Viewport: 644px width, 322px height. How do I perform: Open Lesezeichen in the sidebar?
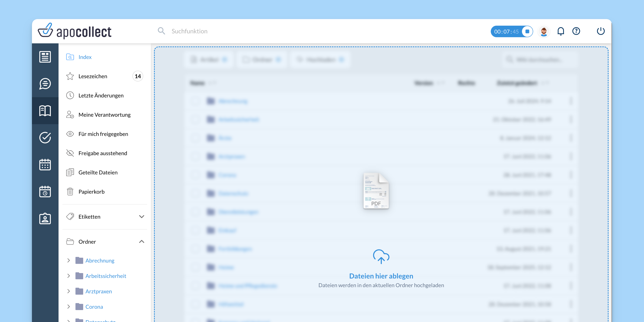tap(93, 76)
